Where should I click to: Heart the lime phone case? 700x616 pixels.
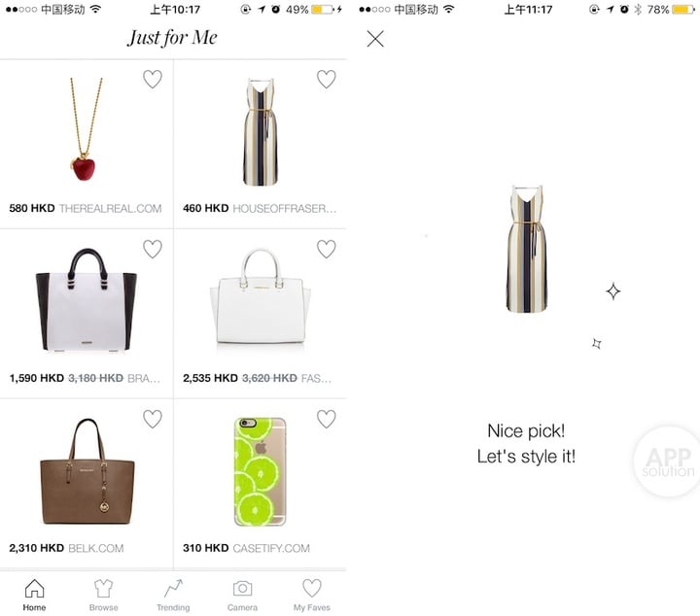(327, 419)
